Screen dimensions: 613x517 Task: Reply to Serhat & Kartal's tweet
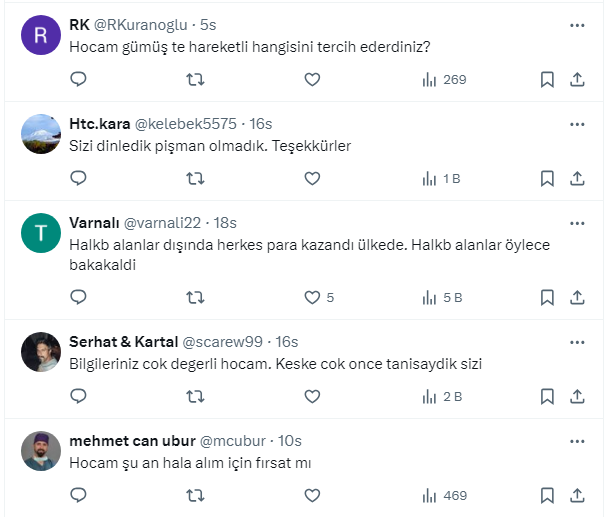79,396
